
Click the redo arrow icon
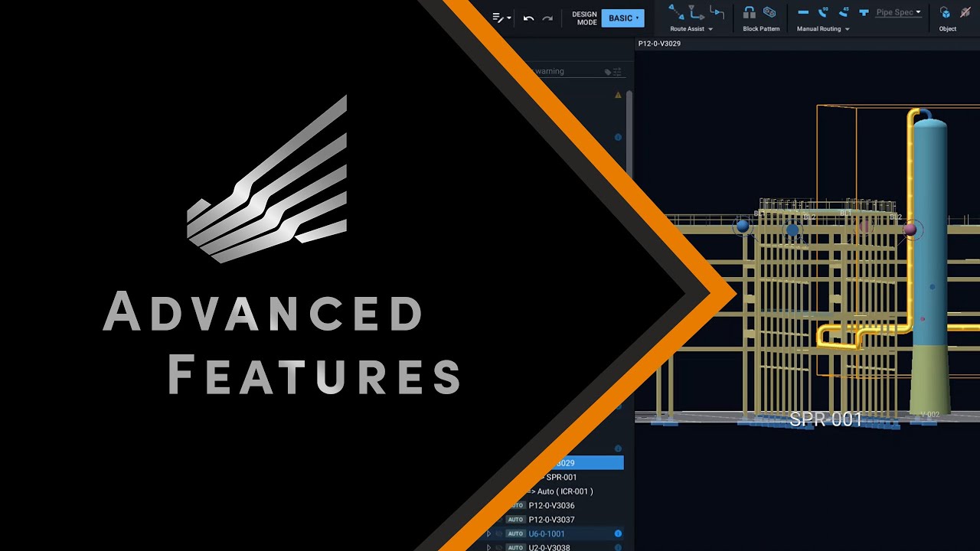547,18
